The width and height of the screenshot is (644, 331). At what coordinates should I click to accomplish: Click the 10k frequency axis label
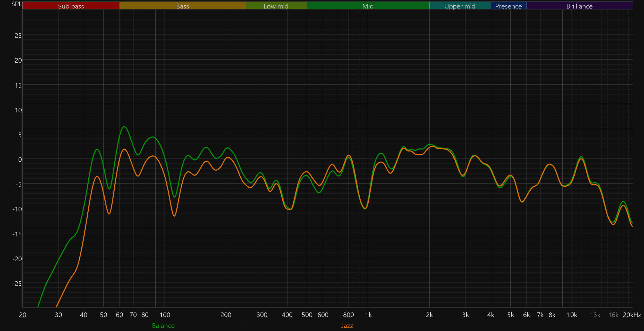[572, 315]
